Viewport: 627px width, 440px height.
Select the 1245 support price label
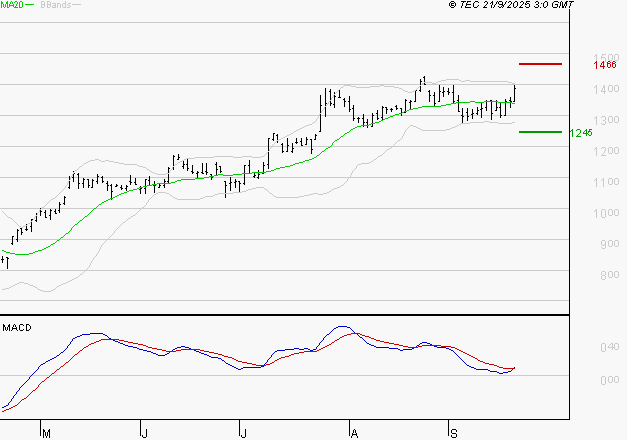click(x=581, y=132)
